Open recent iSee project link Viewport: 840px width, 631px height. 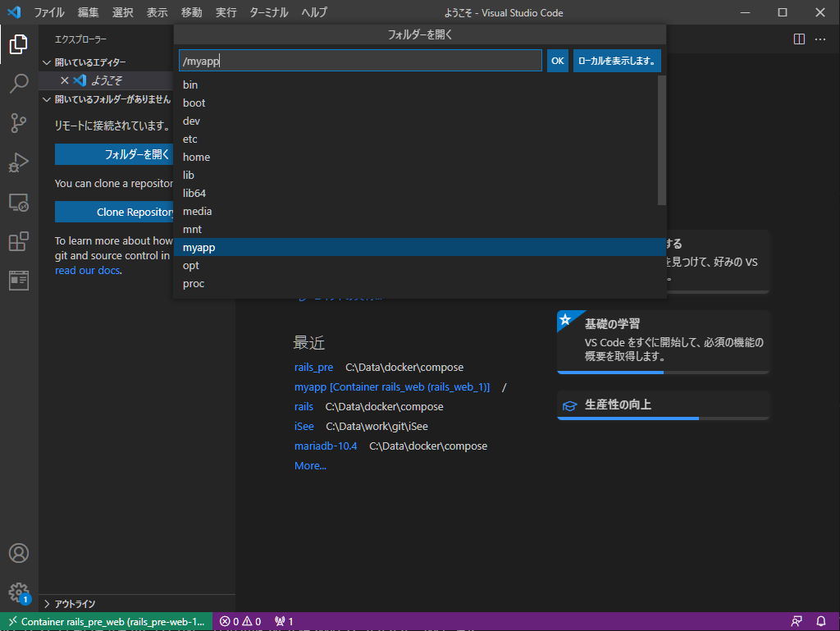(x=304, y=427)
